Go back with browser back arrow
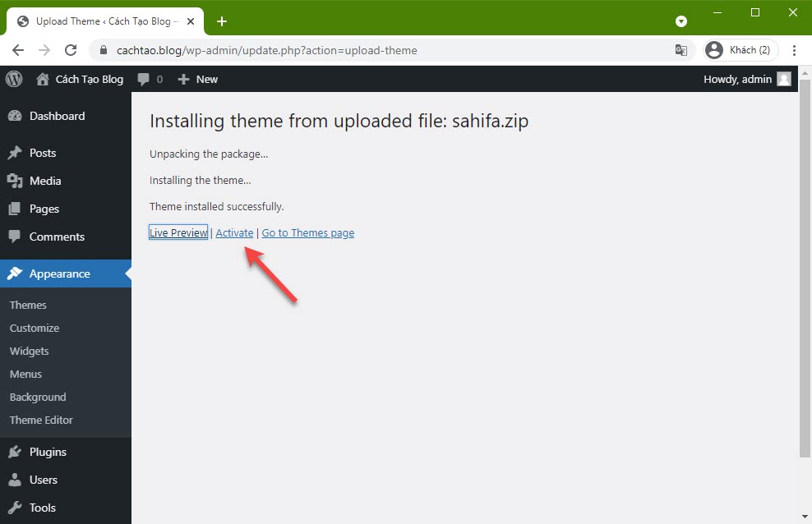Screen dimensions: 812x524 point(18,50)
